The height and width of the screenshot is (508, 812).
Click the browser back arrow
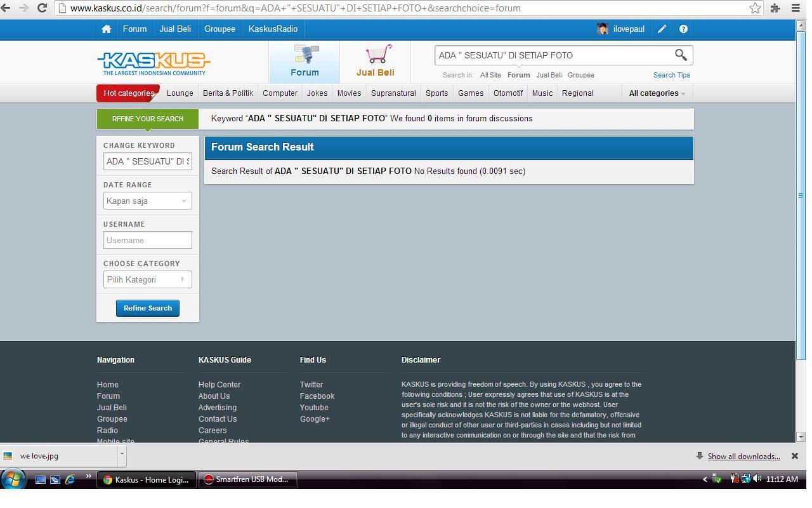click(x=6, y=8)
